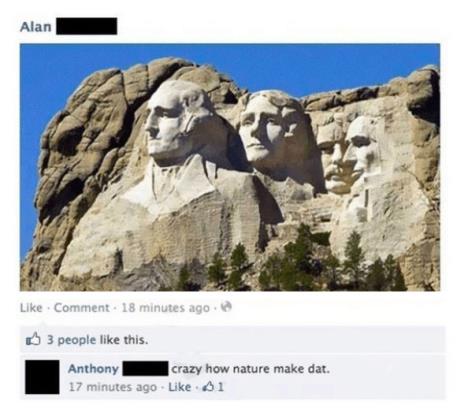Click the redacted surname next to Anthony
This screenshot has width=468, height=412.
pyautogui.click(x=145, y=369)
